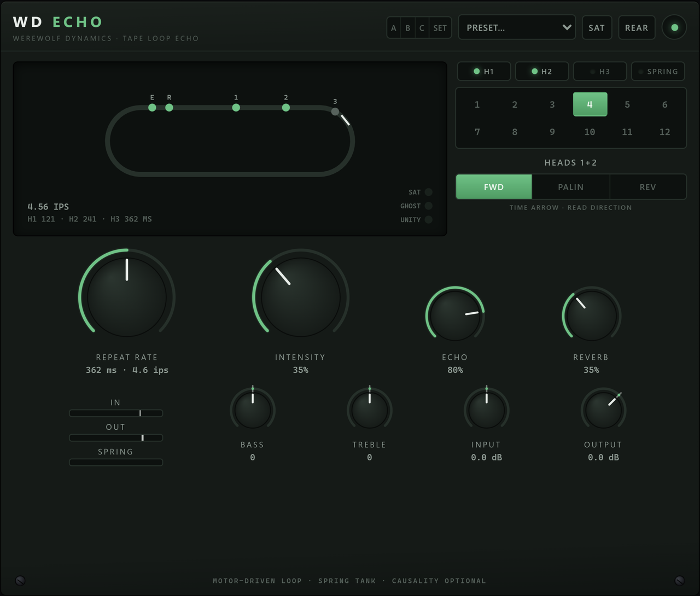The image size is (700, 596).
Task: Click the bottom-right panel screw
Action: click(679, 580)
